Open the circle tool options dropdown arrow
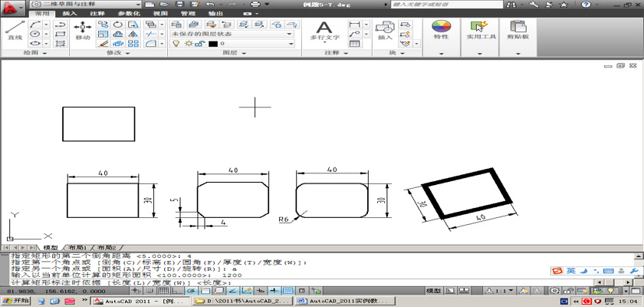Image resolution: width=644 pixels, height=307 pixels. [47, 34]
